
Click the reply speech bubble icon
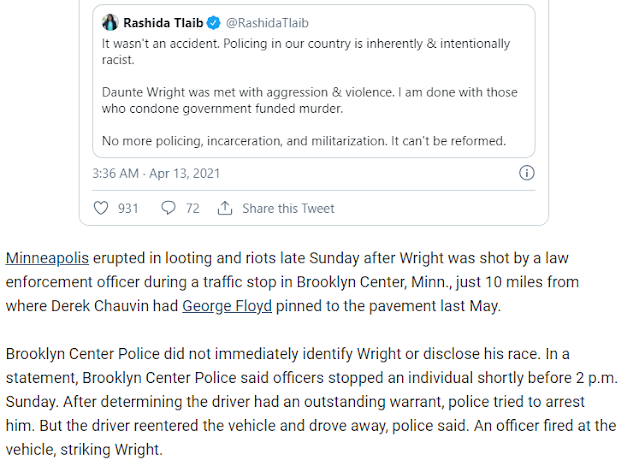click(168, 208)
